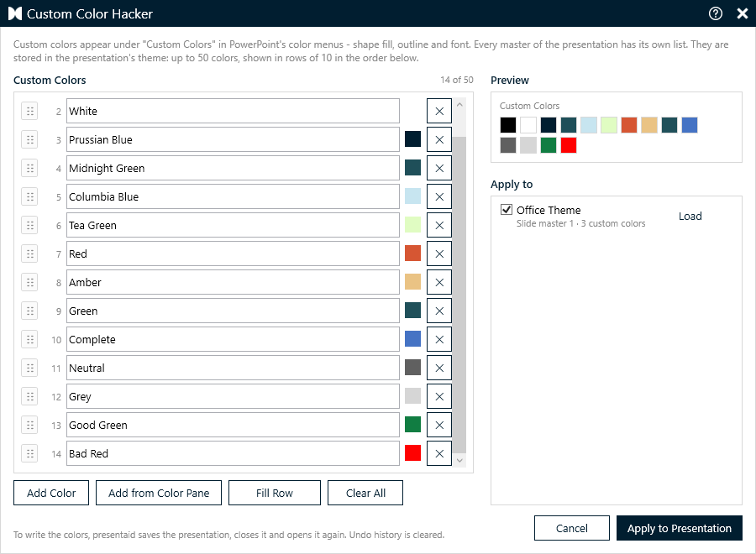The height and width of the screenshot is (554, 756).
Task: Remove the color named Green
Action: [x=439, y=311]
